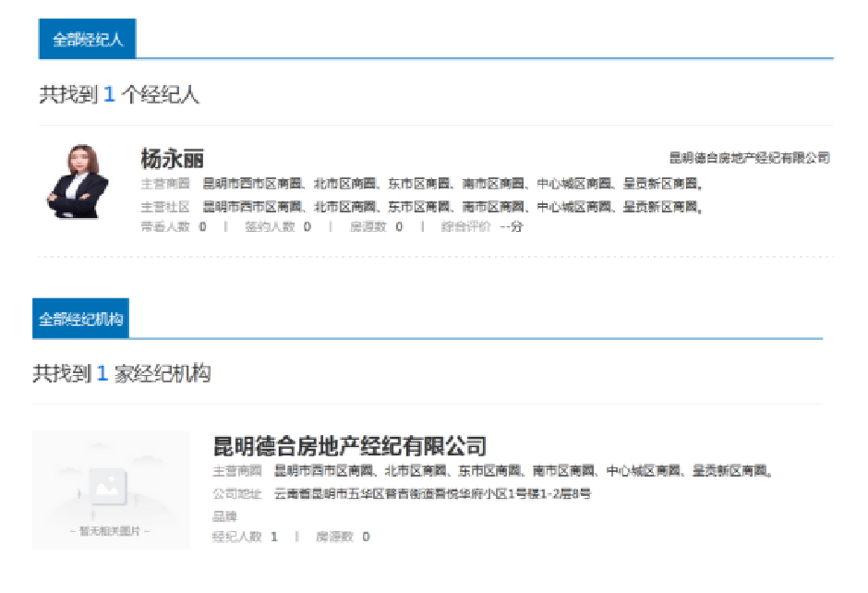Open the bold 昆明德合房地产经纪有限公司 agency title

click(349, 446)
